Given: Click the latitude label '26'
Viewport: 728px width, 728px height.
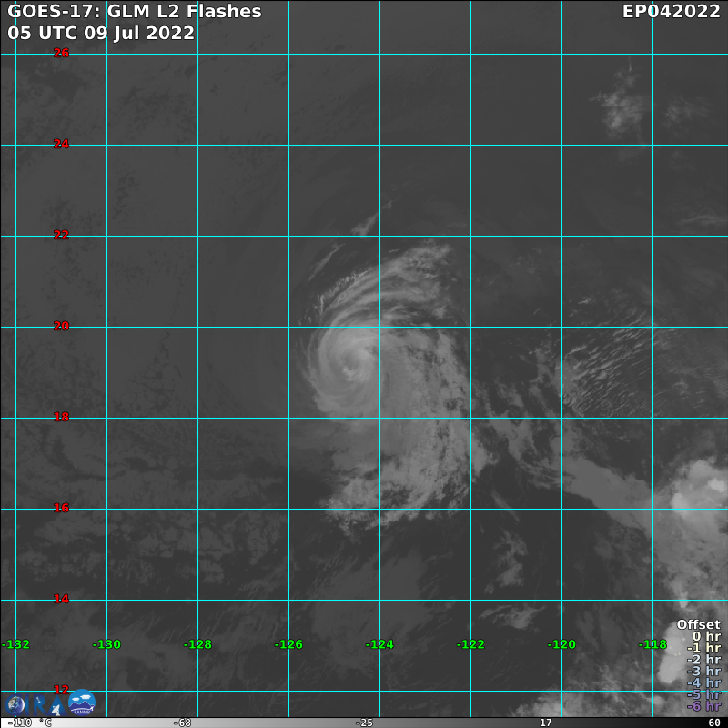Looking at the screenshot, I should tap(61, 53).
